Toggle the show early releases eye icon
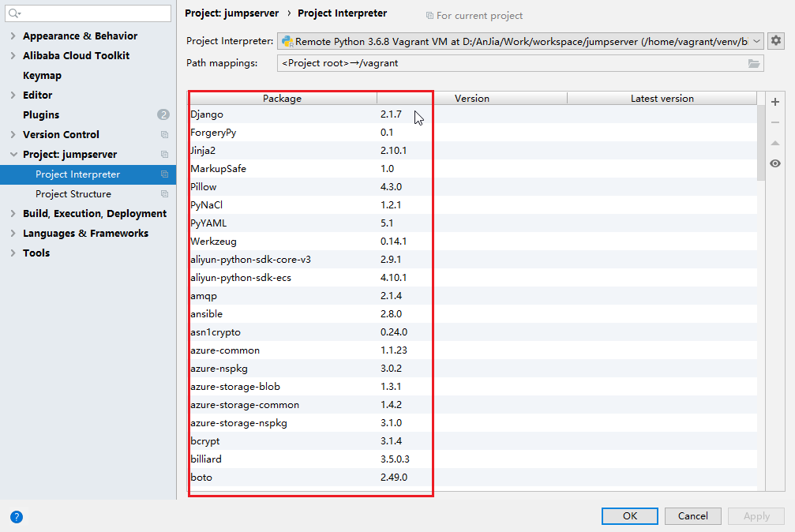Viewport: 795px width, 532px height. pyautogui.click(x=774, y=163)
